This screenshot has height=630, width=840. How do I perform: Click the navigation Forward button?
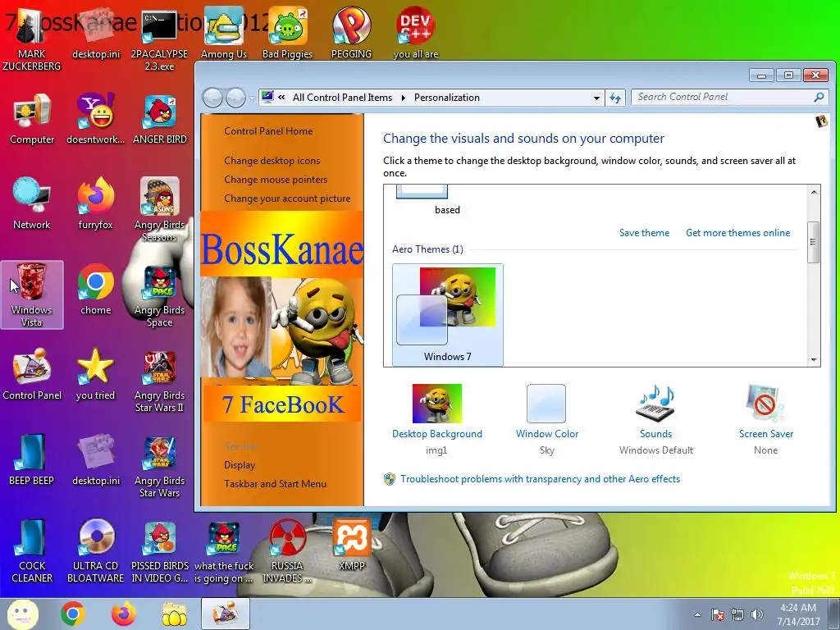(235, 98)
